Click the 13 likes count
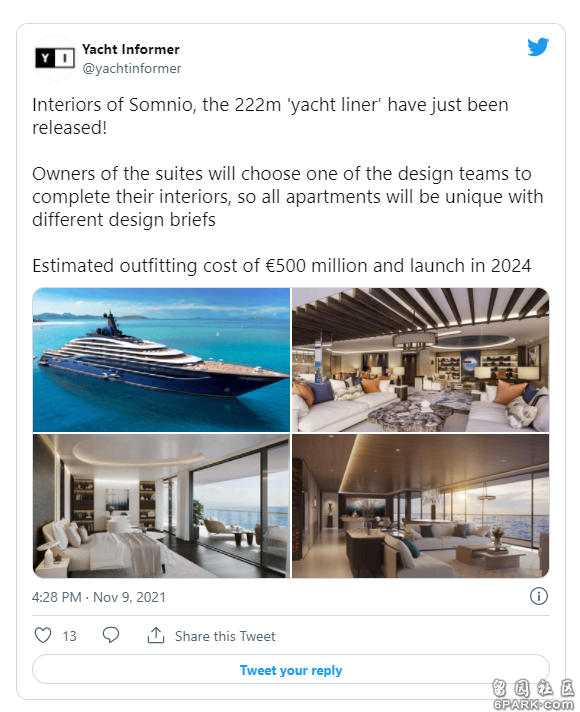The height and width of the screenshot is (712, 580). tap(69, 636)
